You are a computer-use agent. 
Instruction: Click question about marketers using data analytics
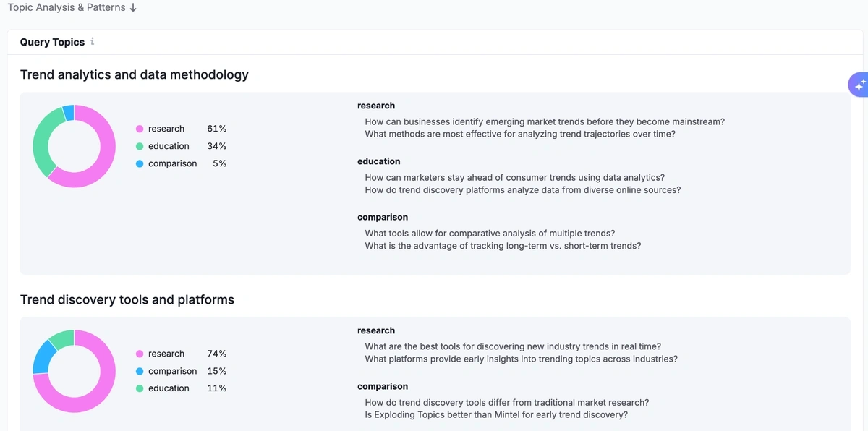click(514, 177)
